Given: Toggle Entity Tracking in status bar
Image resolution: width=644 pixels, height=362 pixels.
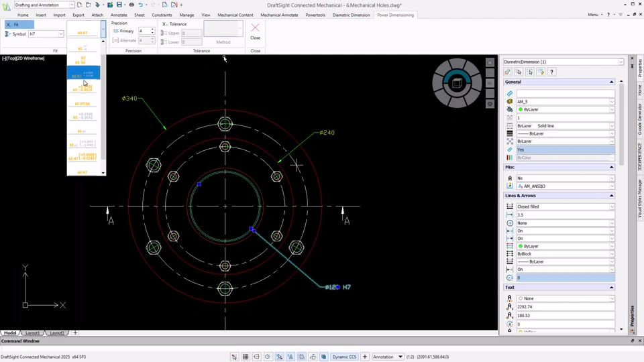Looking at the screenshot, I should [290, 357].
